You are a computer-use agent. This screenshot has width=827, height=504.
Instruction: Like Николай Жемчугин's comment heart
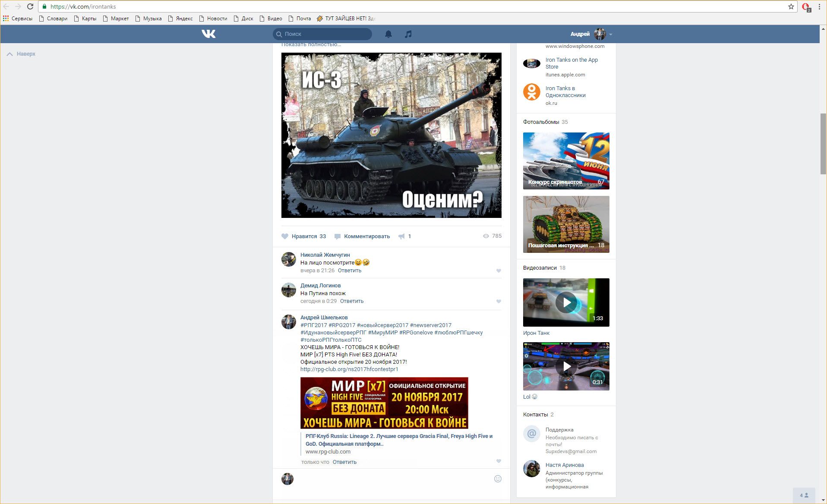coord(499,271)
